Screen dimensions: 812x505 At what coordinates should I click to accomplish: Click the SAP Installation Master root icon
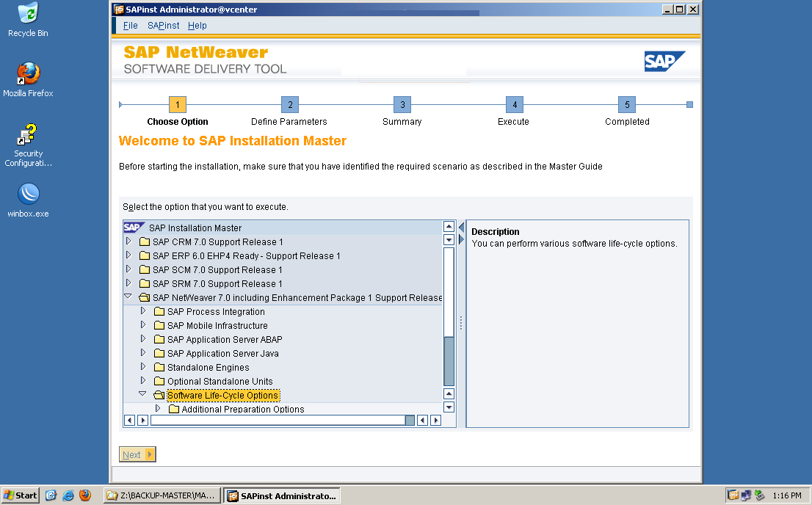point(134,228)
